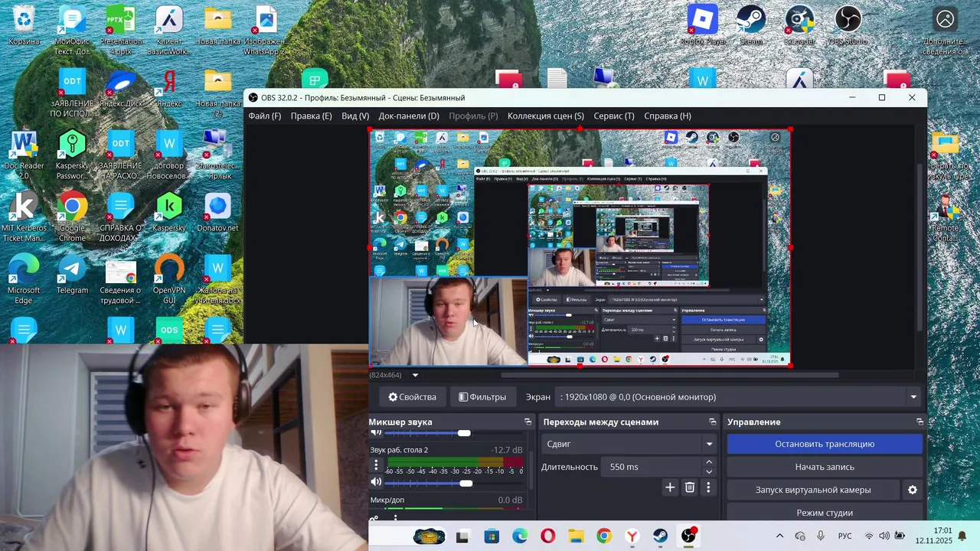The width and height of the screenshot is (980, 551).
Task: Add a new transition with plus icon
Action: tap(670, 487)
